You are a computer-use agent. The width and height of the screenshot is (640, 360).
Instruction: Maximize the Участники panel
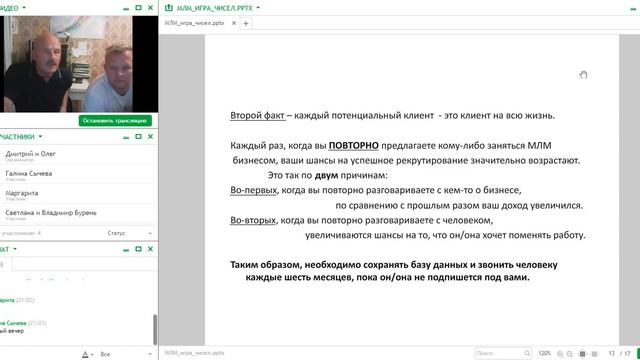coord(138,136)
